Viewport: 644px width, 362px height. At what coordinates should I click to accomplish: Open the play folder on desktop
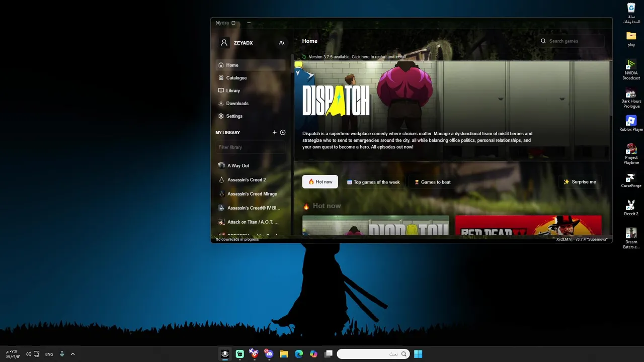coord(631,39)
